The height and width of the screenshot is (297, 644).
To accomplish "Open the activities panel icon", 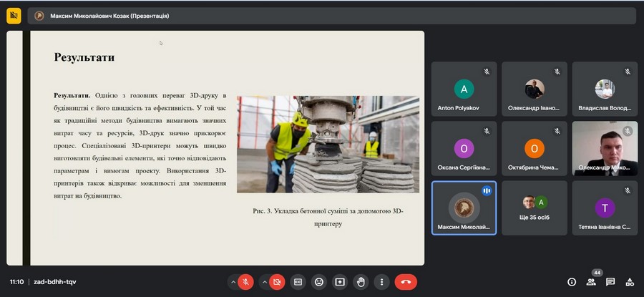I will tap(630, 282).
